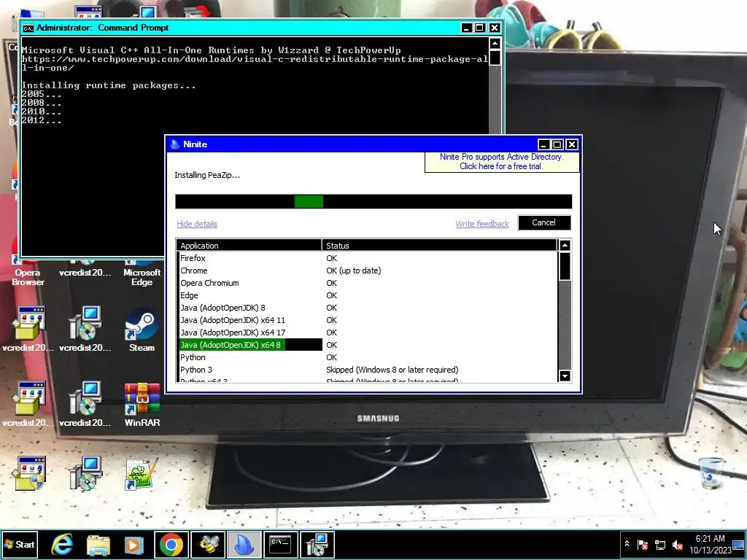Minimize the Ninite window
The width and height of the screenshot is (747, 560).
(x=543, y=144)
